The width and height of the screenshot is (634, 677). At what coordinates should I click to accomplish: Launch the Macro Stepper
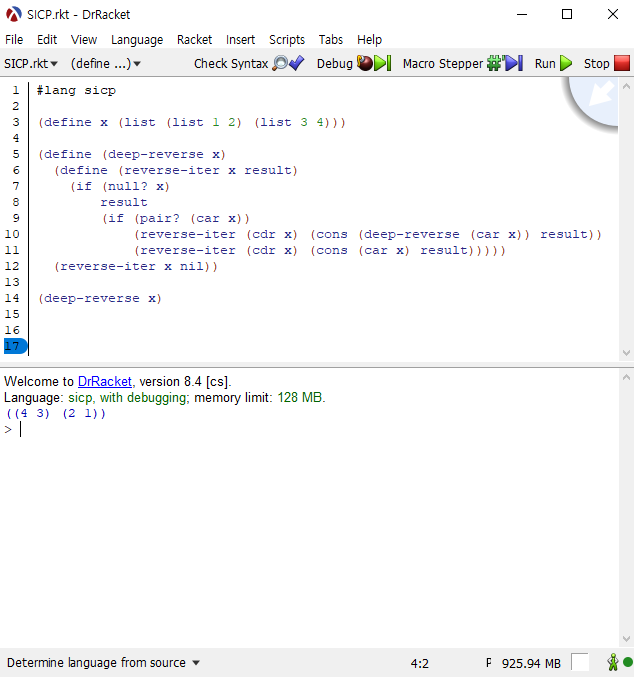click(x=462, y=63)
